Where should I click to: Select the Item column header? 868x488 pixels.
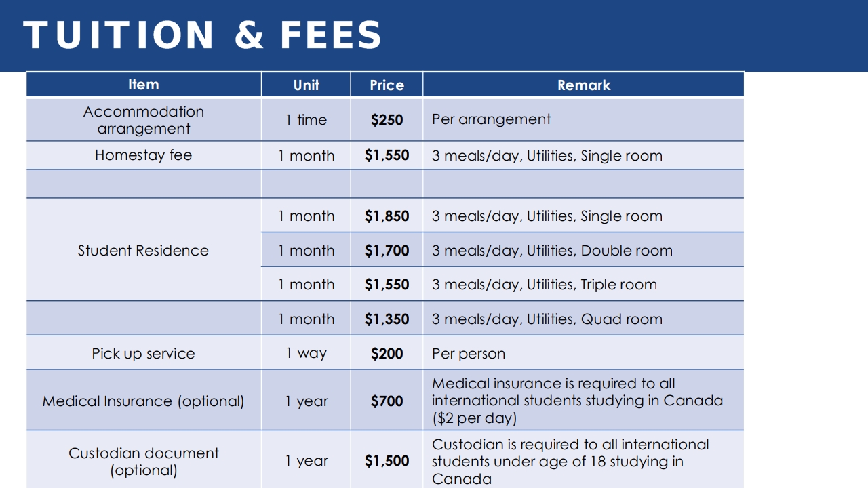coord(144,85)
